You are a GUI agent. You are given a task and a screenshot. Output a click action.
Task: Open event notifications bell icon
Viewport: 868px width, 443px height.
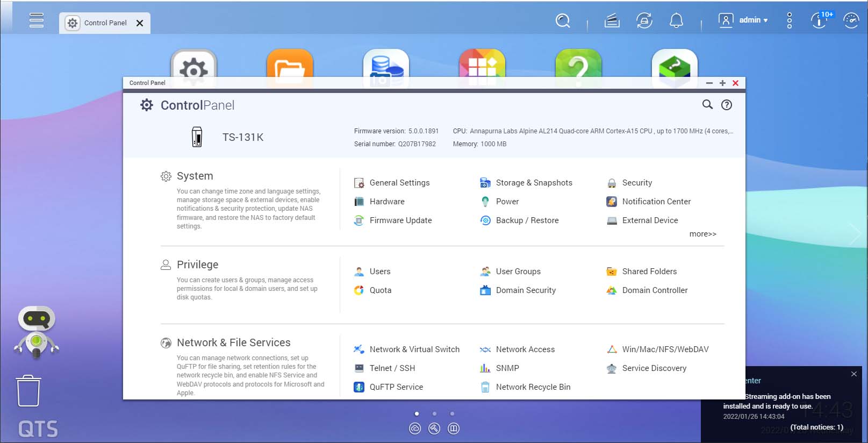[676, 21]
